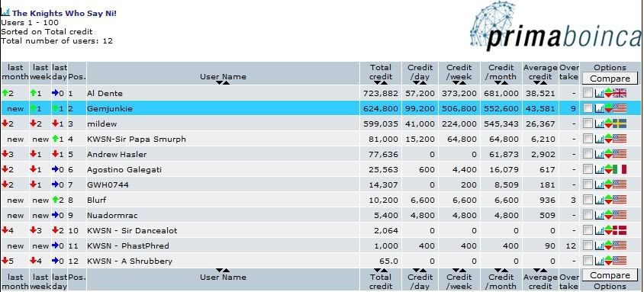Click the Swedish flag in mildew's row

pyautogui.click(x=620, y=124)
